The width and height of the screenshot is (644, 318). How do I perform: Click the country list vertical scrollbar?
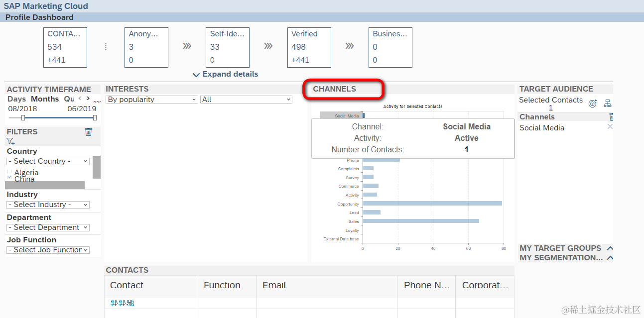pos(97,167)
